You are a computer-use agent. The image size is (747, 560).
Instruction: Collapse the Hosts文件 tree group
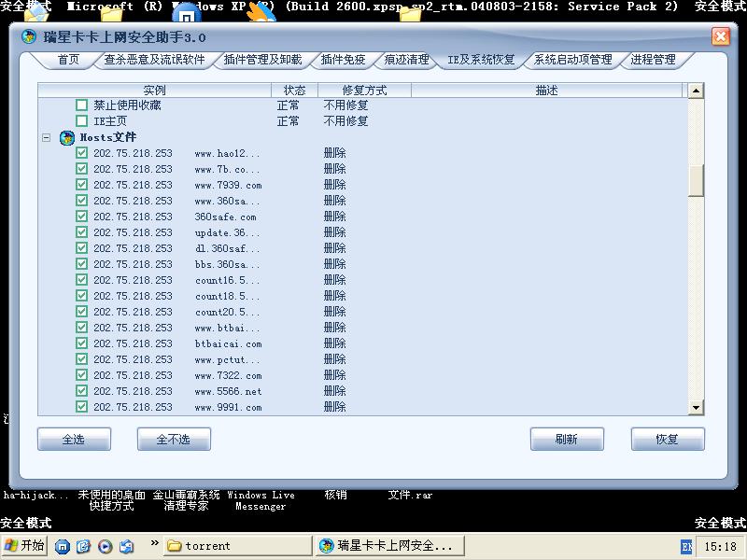(46, 137)
